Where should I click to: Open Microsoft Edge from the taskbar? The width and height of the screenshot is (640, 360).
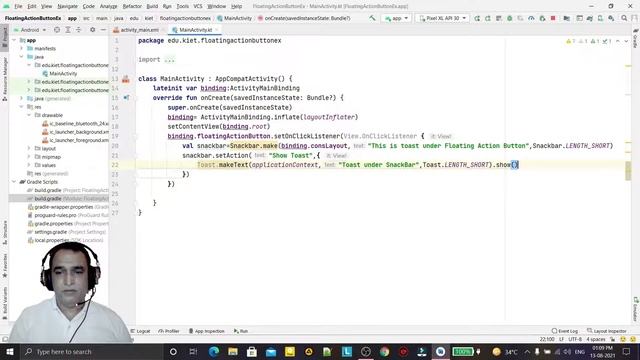[214, 351]
